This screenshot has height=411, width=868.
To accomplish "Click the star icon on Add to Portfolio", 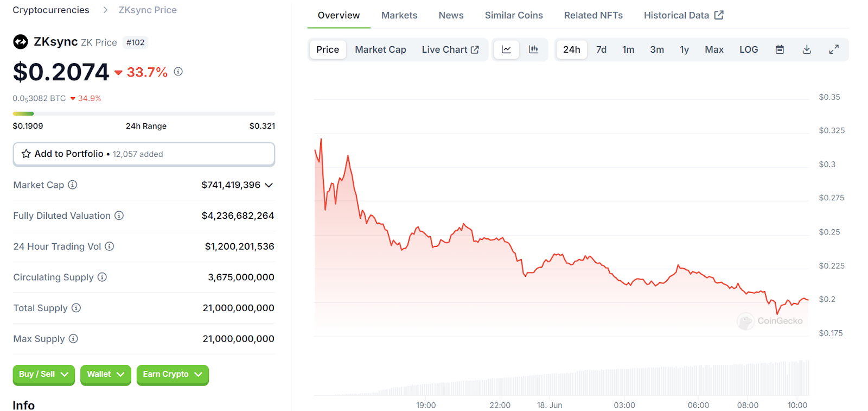I will point(26,154).
